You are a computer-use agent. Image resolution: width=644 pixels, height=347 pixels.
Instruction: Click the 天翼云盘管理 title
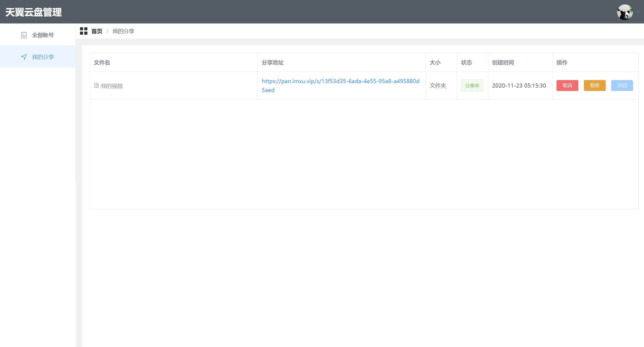34,12
